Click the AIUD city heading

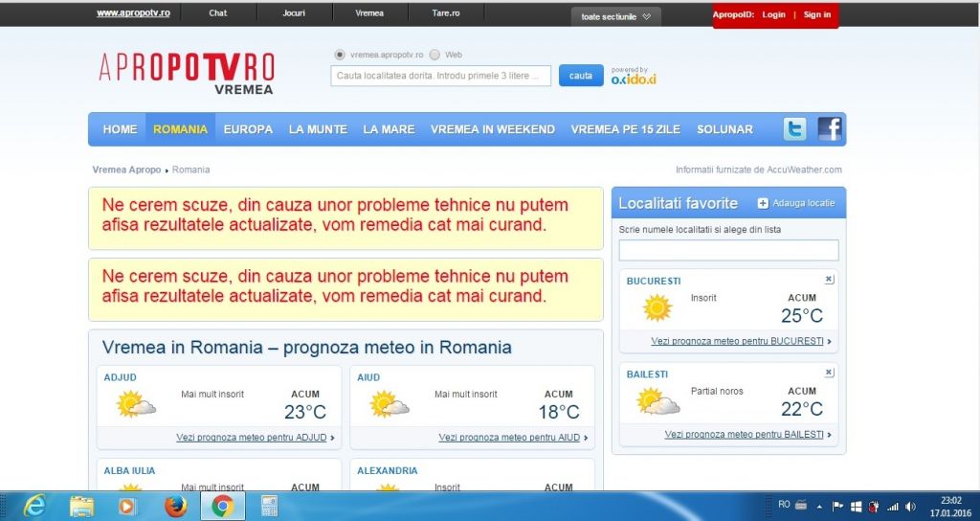click(368, 377)
